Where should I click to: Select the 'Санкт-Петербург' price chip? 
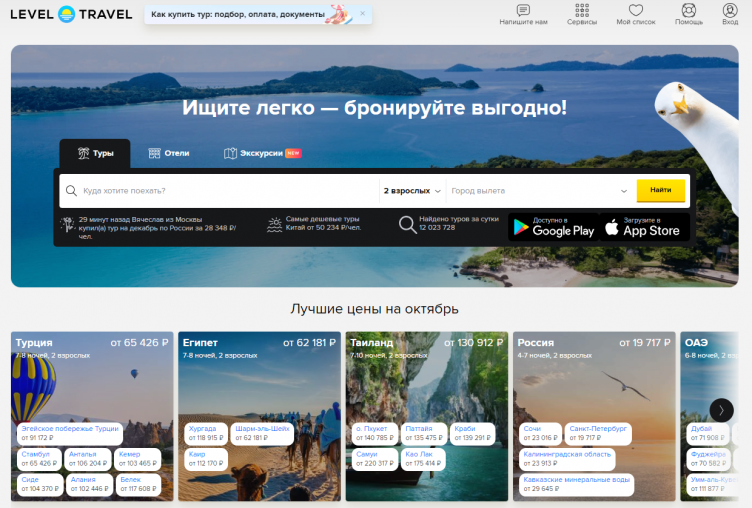(598, 433)
